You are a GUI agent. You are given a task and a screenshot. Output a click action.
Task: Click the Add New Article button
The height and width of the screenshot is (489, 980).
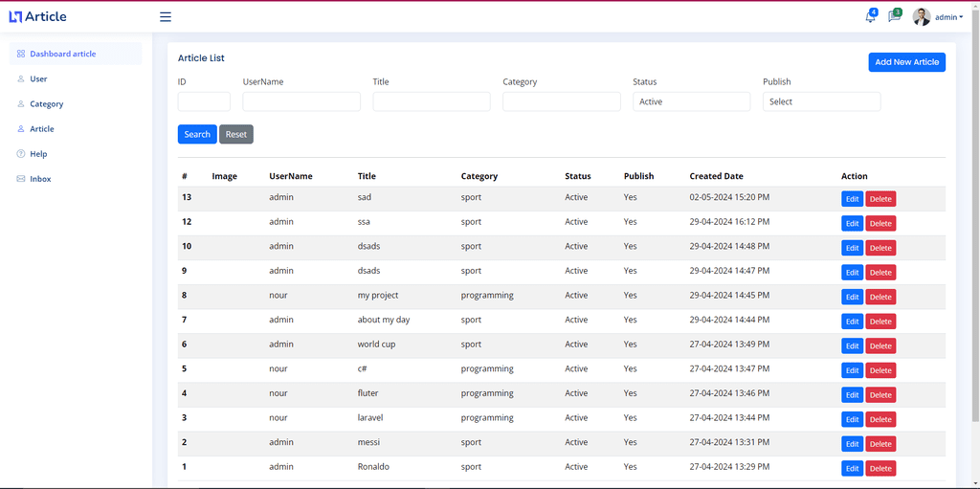click(x=907, y=62)
